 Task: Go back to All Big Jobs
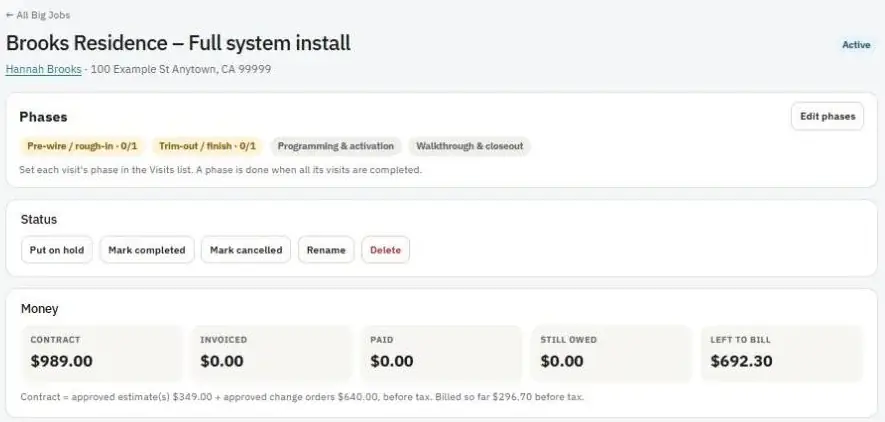click(38, 15)
